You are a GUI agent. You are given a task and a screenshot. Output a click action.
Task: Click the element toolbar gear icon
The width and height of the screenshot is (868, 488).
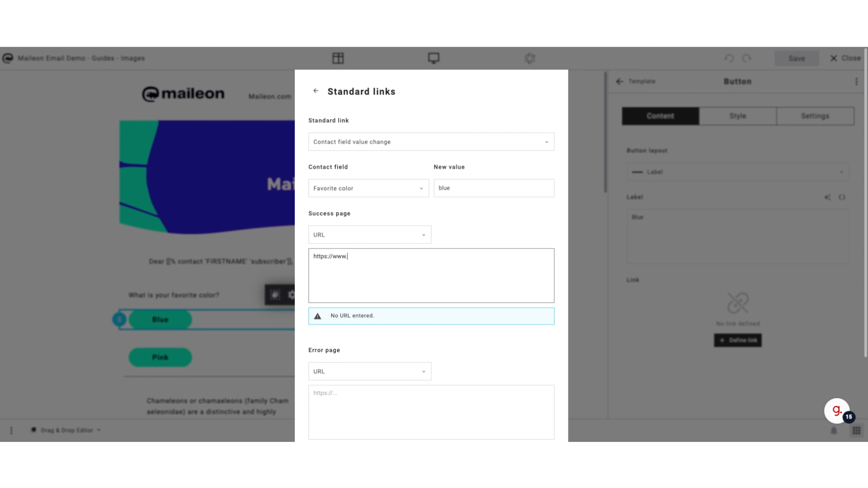[x=291, y=295]
